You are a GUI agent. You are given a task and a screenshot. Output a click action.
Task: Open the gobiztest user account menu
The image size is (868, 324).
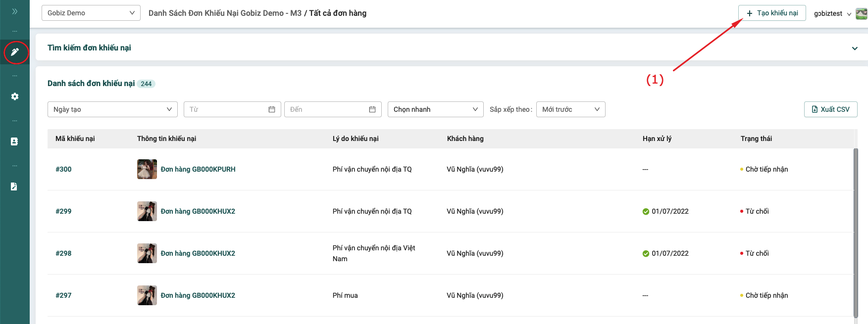[832, 14]
